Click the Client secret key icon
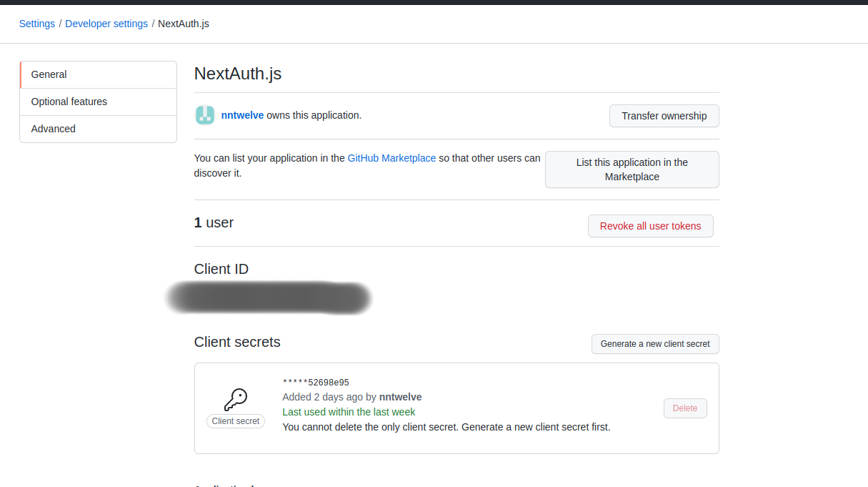The height and width of the screenshot is (487, 868). click(x=236, y=399)
